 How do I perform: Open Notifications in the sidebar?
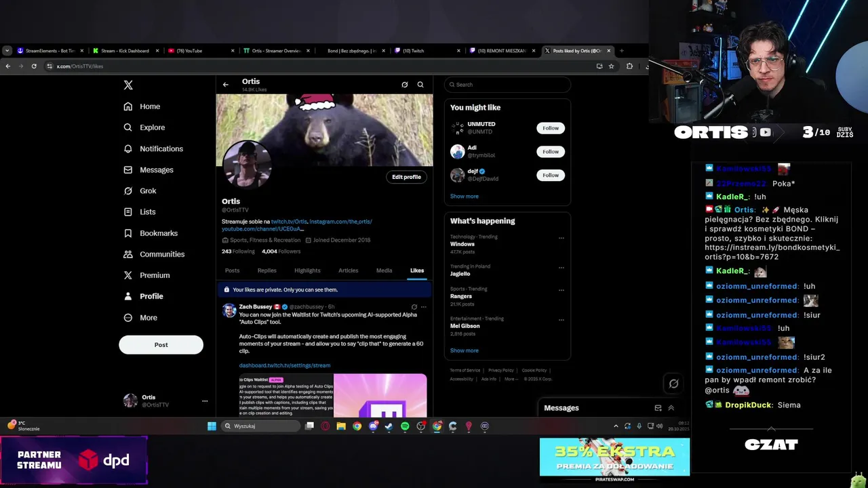pos(153,148)
